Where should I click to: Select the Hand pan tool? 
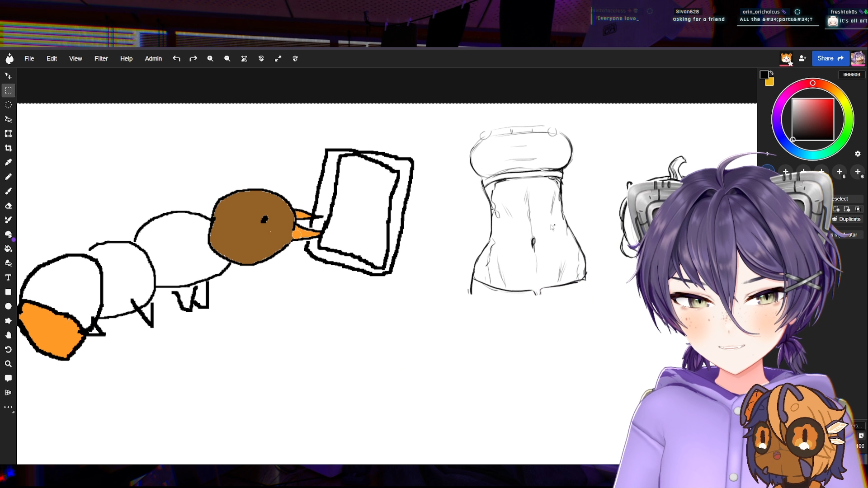coord(8,335)
